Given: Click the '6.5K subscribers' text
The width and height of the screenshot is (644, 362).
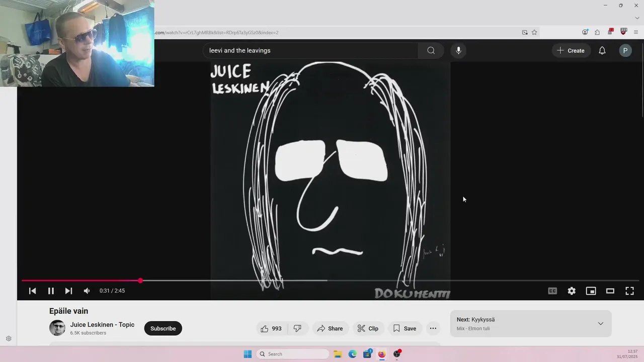Looking at the screenshot, I should (88, 333).
